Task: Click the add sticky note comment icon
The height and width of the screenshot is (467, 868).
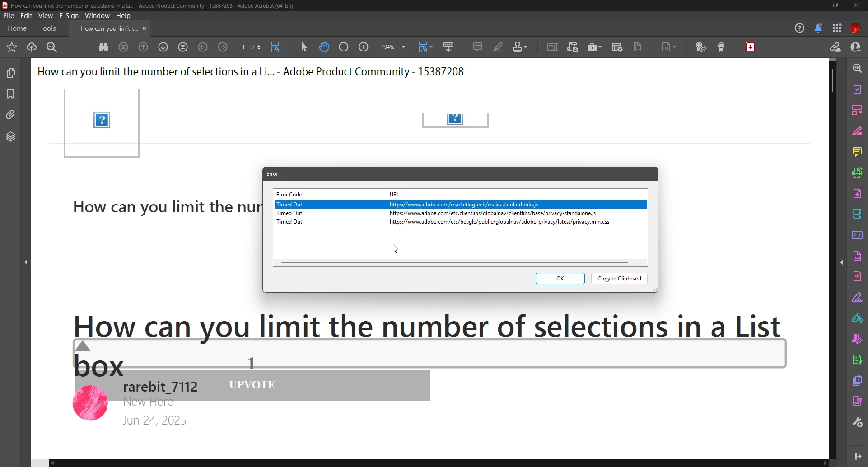Action: (x=478, y=47)
